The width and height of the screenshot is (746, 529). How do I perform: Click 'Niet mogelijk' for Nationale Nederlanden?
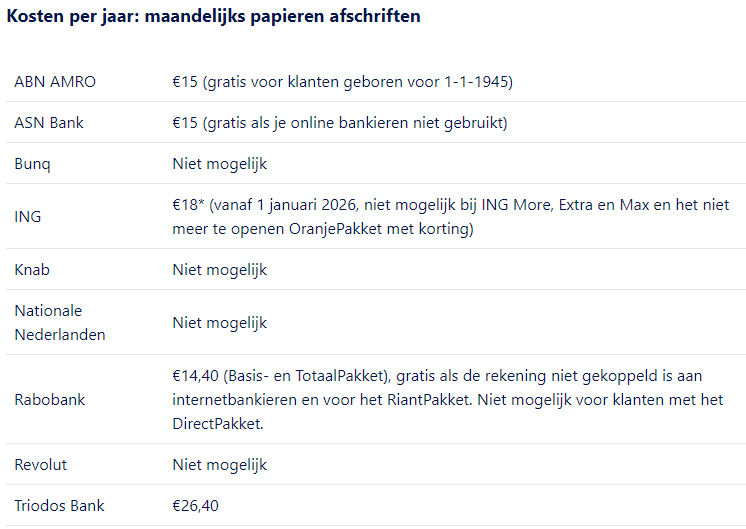point(219,323)
